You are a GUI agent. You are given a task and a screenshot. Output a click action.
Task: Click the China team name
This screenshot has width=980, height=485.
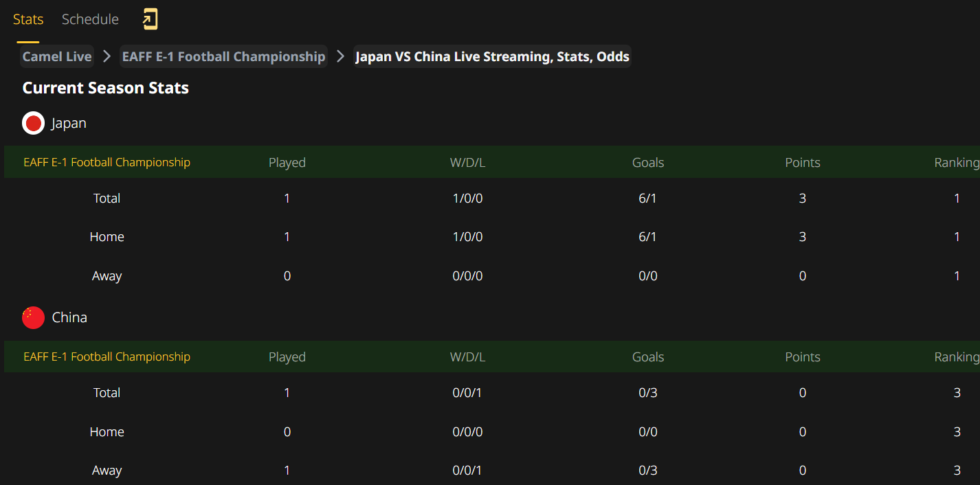(69, 317)
